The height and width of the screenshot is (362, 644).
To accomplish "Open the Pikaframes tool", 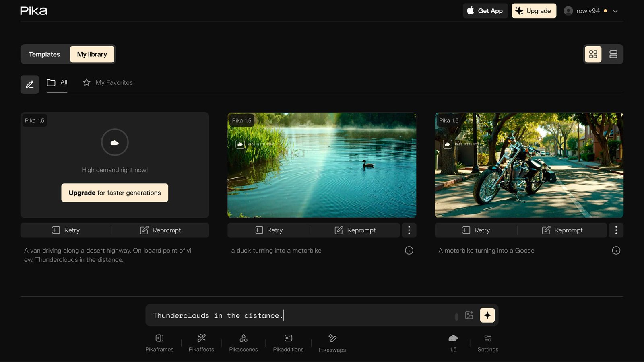I will tap(159, 343).
